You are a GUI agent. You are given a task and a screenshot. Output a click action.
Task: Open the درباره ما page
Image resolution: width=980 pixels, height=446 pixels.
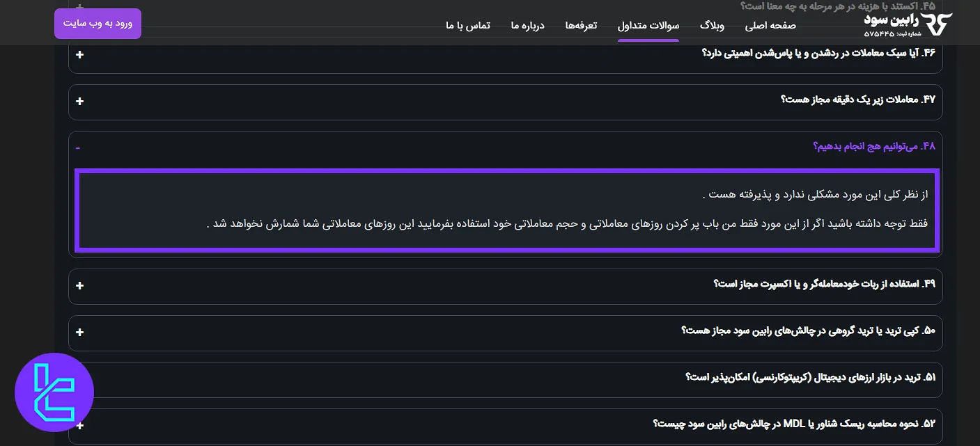click(x=527, y=25)
